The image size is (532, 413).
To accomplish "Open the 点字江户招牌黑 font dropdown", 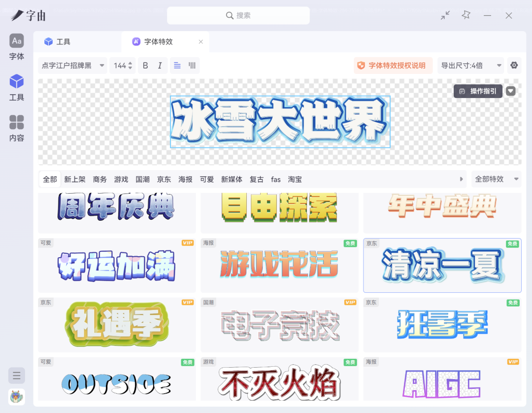I will tap(72, 66).
